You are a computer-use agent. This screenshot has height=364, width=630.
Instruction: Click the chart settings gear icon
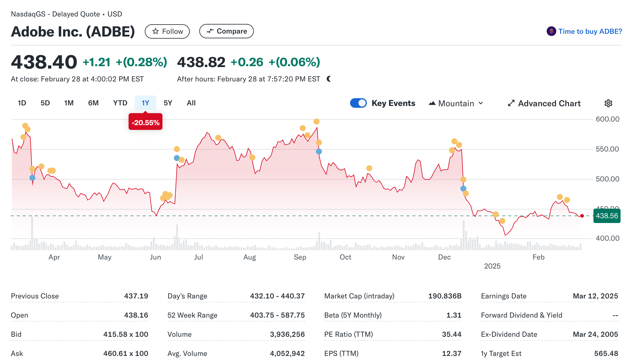(x=608, y=103)
